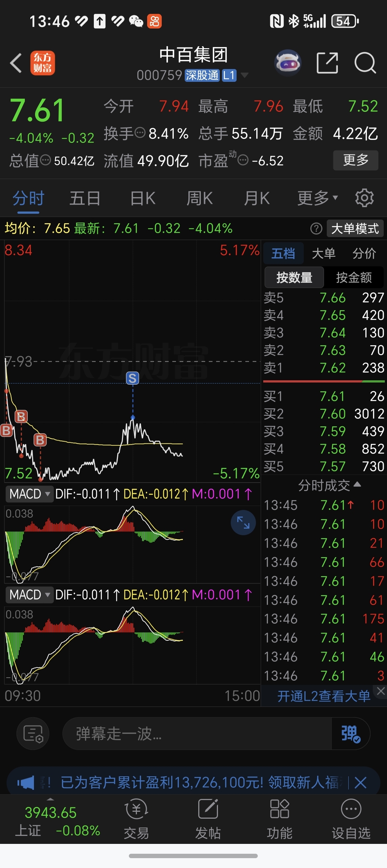
Task: Tap the intraday price chart area
Action: (x=132, y=361)
